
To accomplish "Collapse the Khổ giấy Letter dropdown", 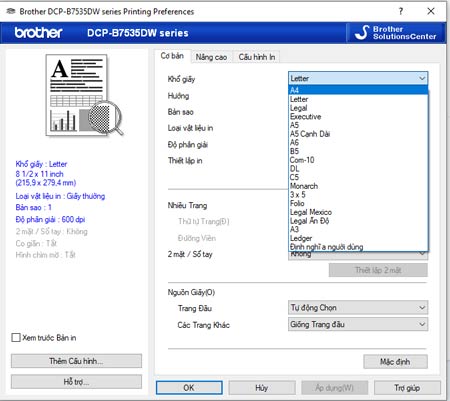I will click(x=358, y=78).
